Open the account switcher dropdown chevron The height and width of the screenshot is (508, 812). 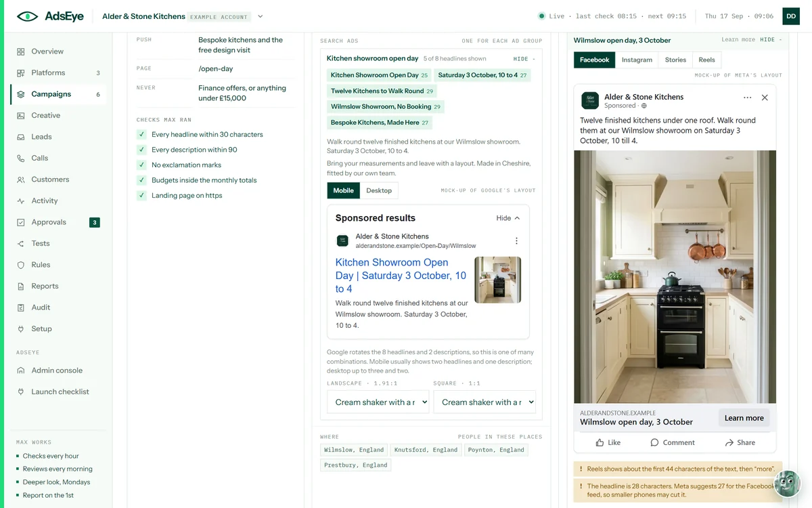tap(261, 16)
